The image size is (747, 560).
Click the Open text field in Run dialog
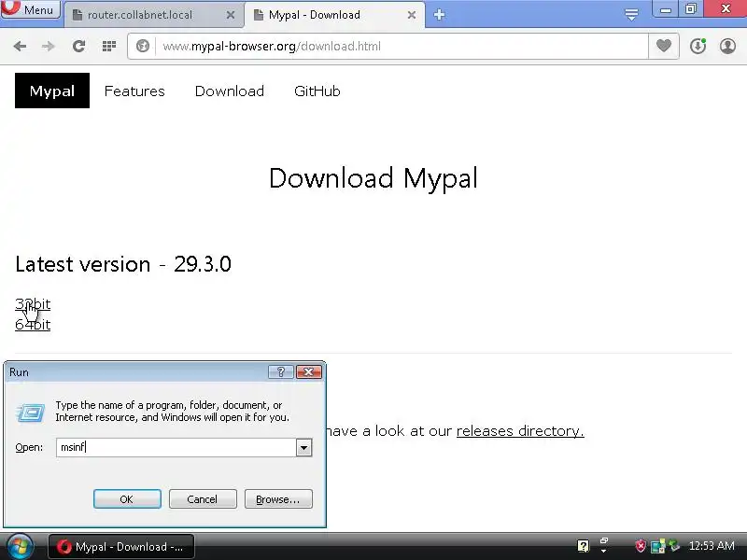(176, 447)
